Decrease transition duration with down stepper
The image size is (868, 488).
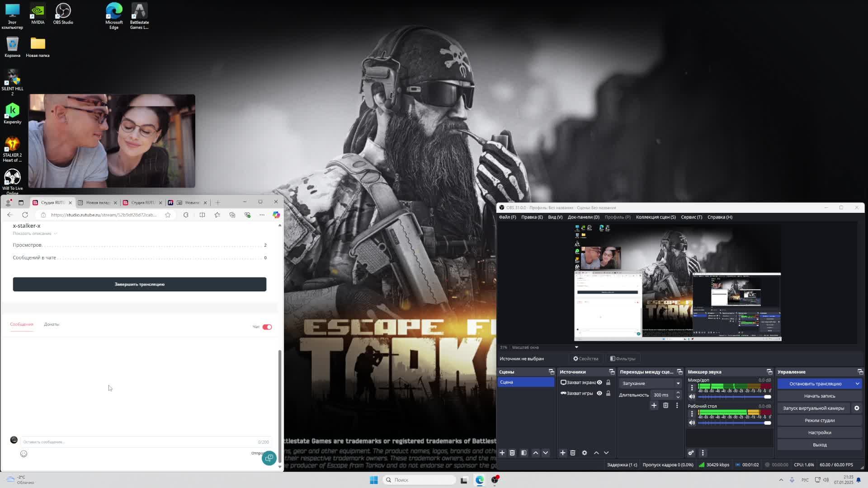(678, 397)
